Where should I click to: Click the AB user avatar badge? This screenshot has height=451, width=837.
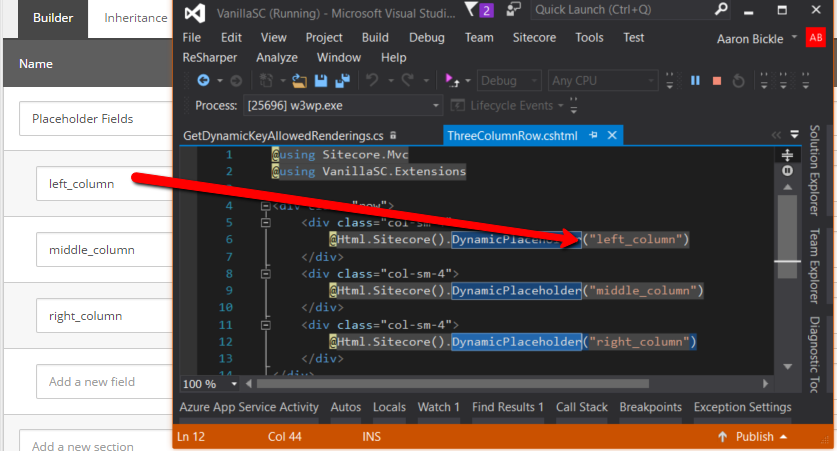coord(816,37)
